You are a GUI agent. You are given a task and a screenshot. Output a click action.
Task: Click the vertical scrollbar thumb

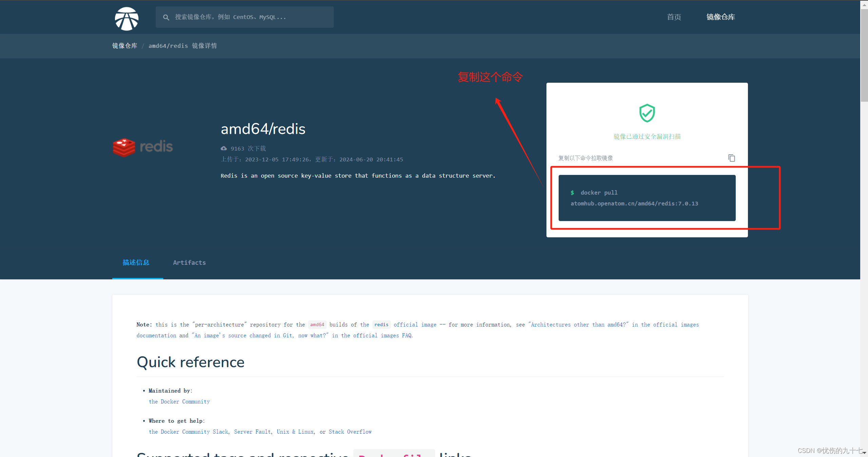point(864,56)
